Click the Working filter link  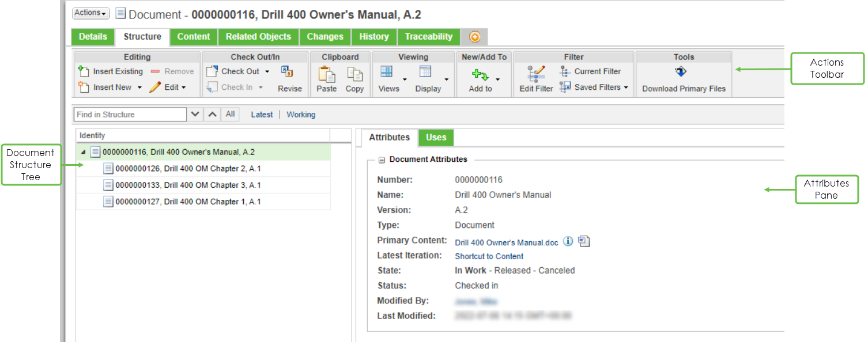(301, 115)
